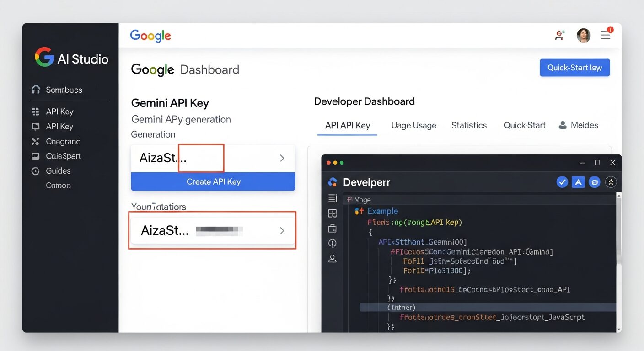Open the Sombuos home item in sidebar

click(x=57, y=90)
